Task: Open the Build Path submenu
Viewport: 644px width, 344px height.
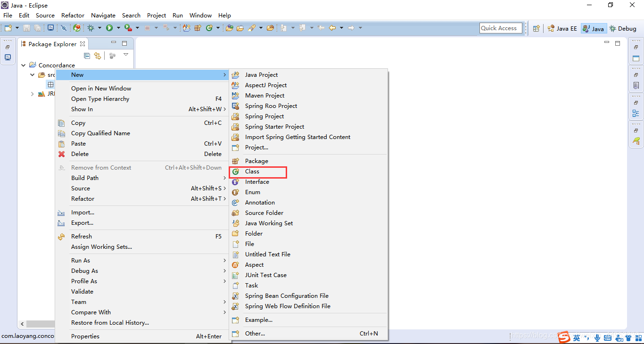Action: point(142,178)
